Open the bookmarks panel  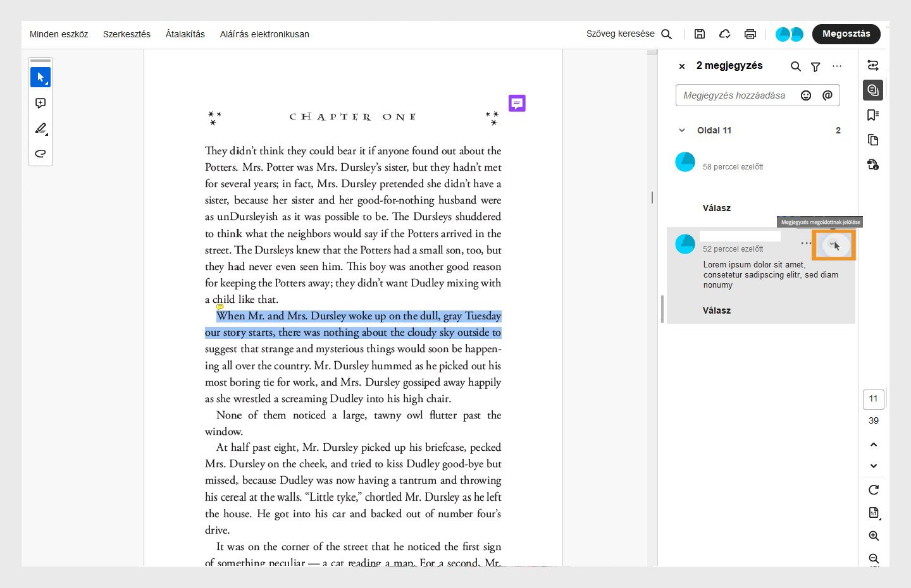click(873, 114)
